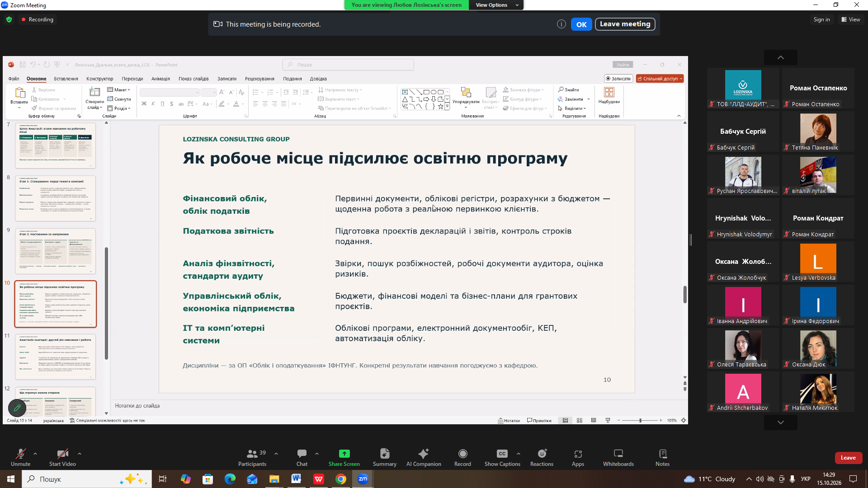The width and height of the screenshot is (868, 488).
Task: Expand the Chat options arrow
Action: pos(317,453)
